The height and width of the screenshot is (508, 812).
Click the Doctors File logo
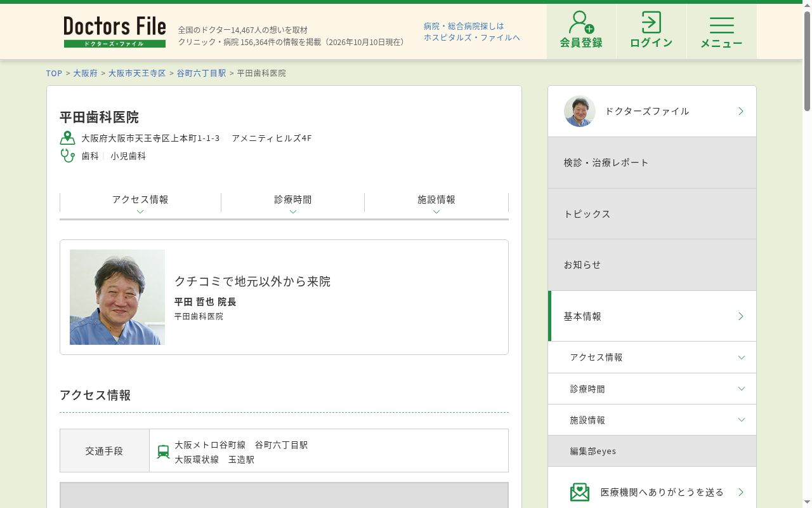[x=115, y=32]
